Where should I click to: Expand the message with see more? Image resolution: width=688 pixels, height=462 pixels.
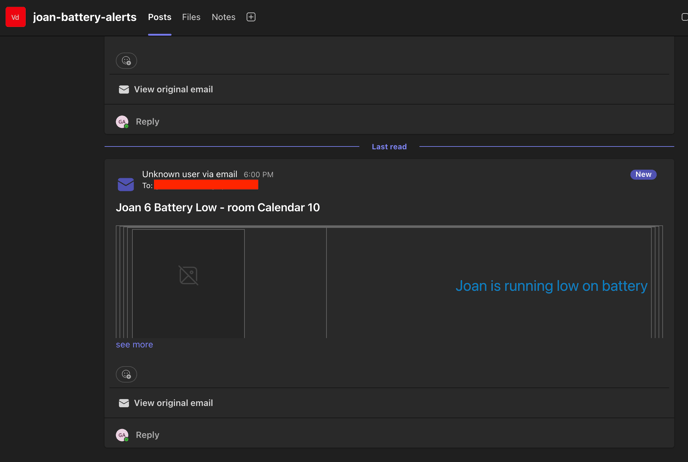click(x=134, y=345)
